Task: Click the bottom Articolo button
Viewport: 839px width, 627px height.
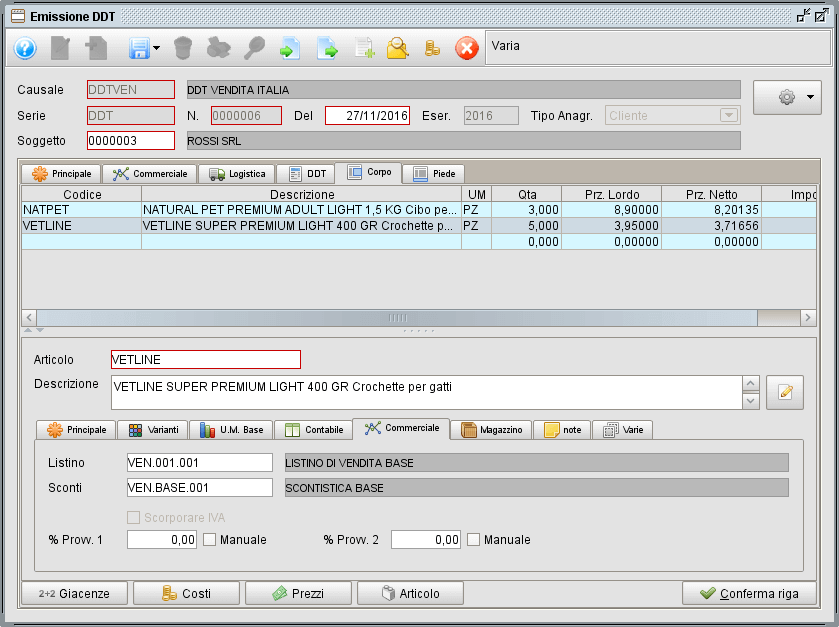Action: pos(410,593)
